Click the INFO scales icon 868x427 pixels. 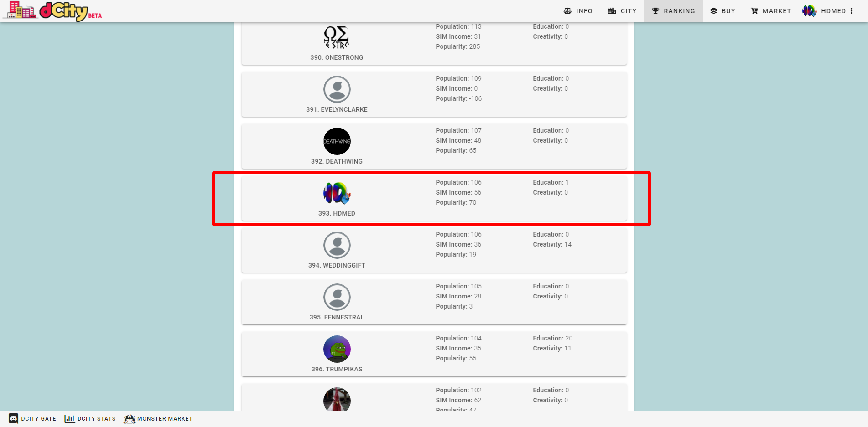coord(567,11)
